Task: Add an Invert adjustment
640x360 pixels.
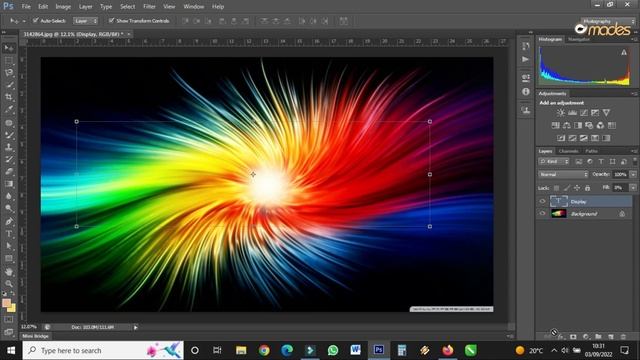Action: [561, 138]
